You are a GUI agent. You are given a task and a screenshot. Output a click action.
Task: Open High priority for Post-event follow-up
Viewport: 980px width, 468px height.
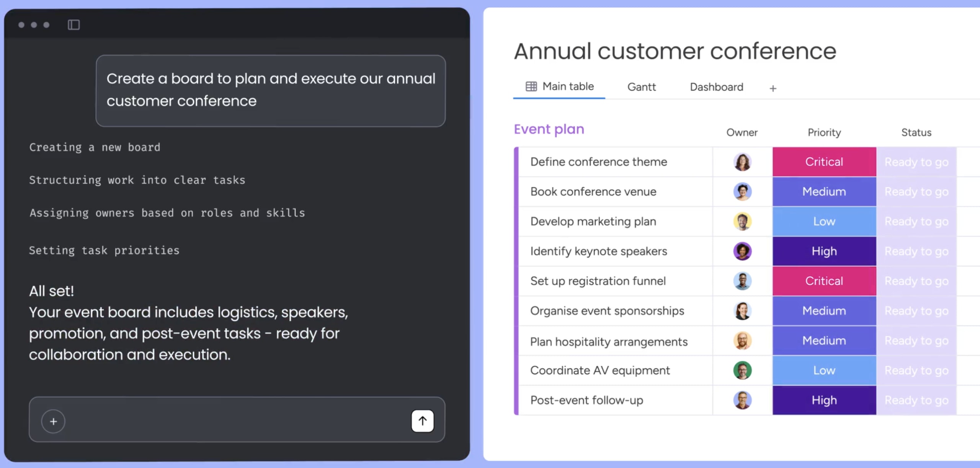[824, 400]
